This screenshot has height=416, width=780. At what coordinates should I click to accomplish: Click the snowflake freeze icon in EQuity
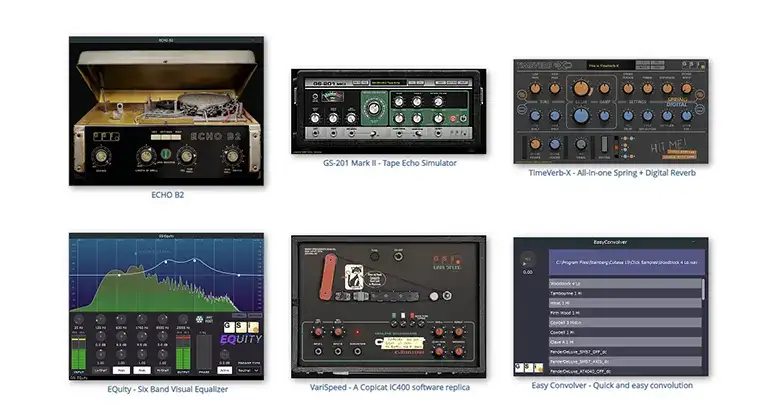coord(199,319)
